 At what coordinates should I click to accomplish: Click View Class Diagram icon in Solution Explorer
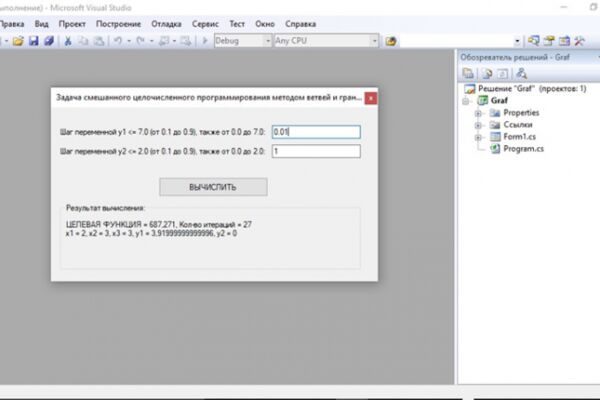pyautogui.click(x=521, y=73)
